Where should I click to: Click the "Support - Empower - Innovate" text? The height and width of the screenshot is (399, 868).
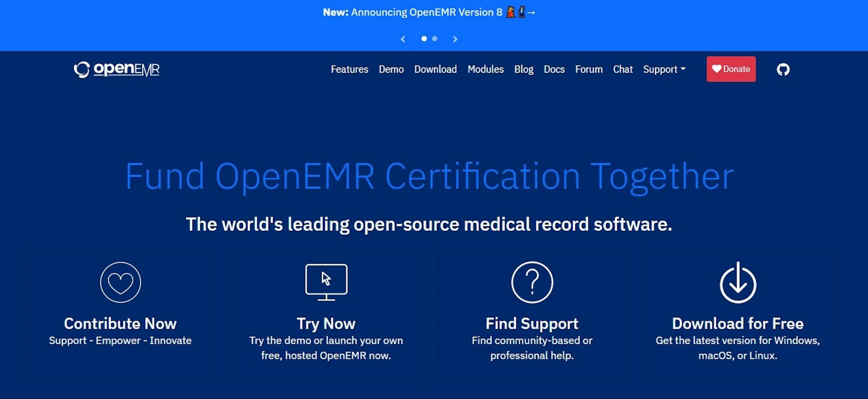120,340
